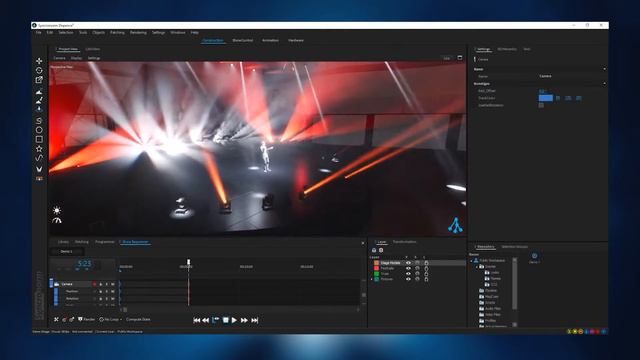
Task: Hide the green Truss layer
Action: click(x=408, y=274)
